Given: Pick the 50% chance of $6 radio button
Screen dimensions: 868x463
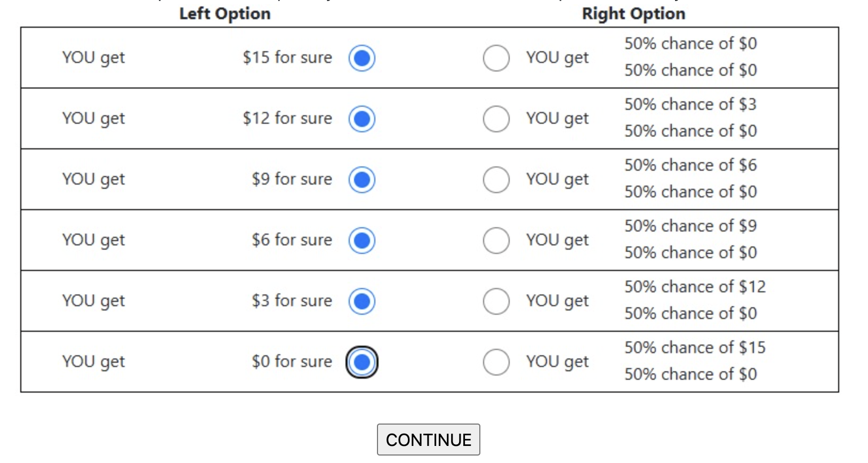Looking at the screenshot, I should pos(496,179).
